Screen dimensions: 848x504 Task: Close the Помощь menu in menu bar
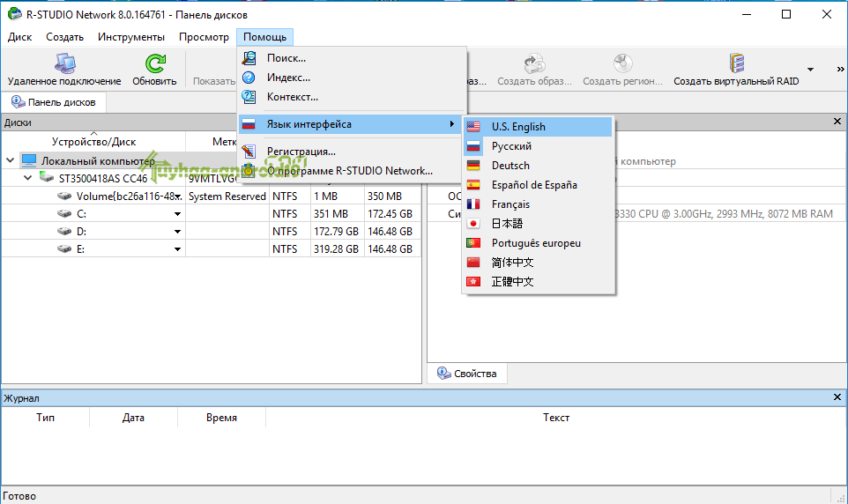pos(265,37)
